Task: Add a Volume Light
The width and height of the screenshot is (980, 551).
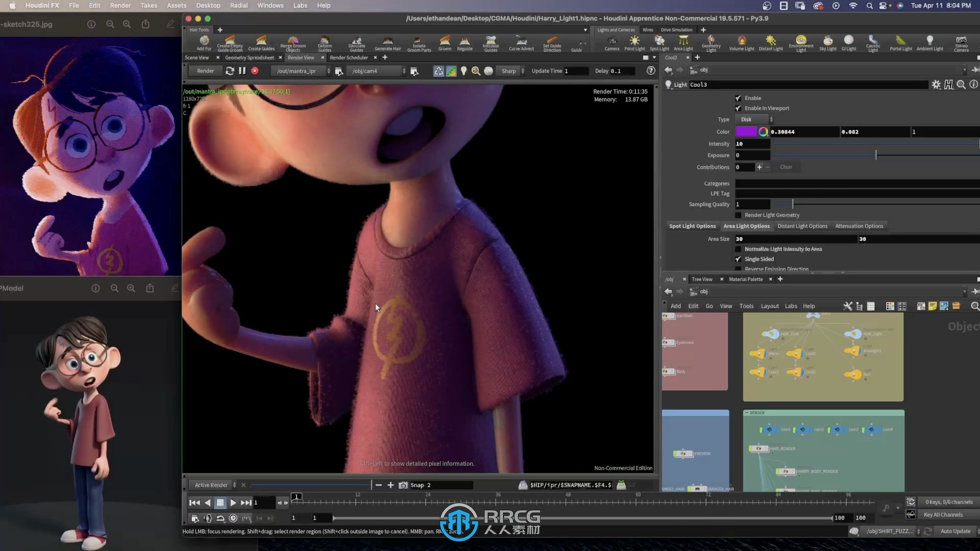Action: point(742,43)
